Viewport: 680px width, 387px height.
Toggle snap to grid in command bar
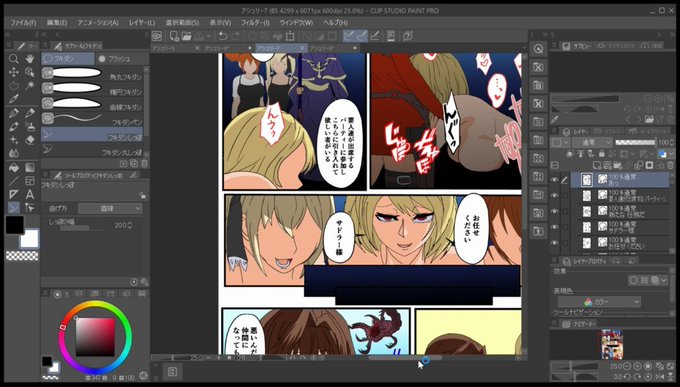(375, 36)
